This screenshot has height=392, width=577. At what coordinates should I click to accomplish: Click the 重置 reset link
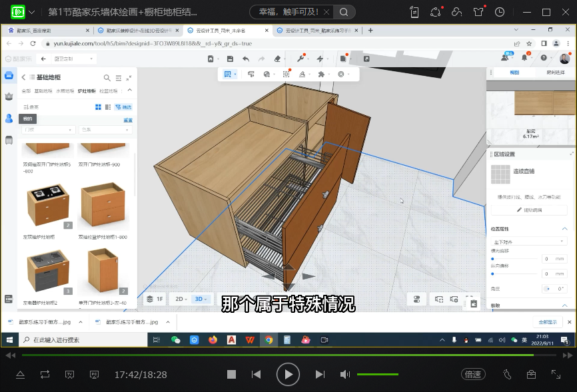(x=128, y=120)
